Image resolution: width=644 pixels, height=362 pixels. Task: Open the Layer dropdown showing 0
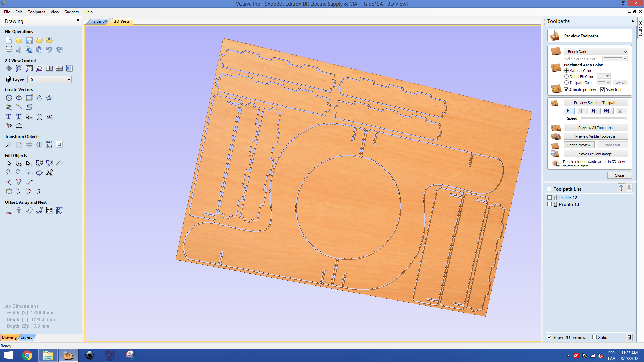tap(49, 80)
